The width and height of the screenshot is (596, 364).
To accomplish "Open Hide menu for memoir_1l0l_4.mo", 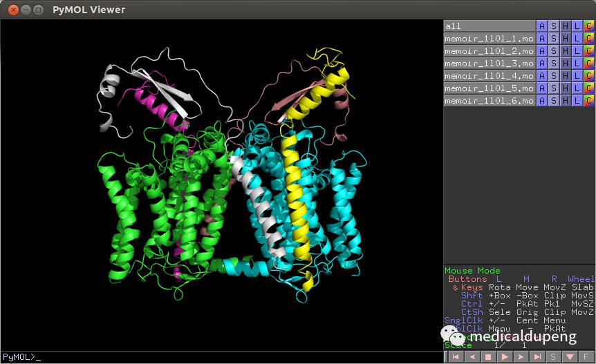I will [x=566, y=76].
